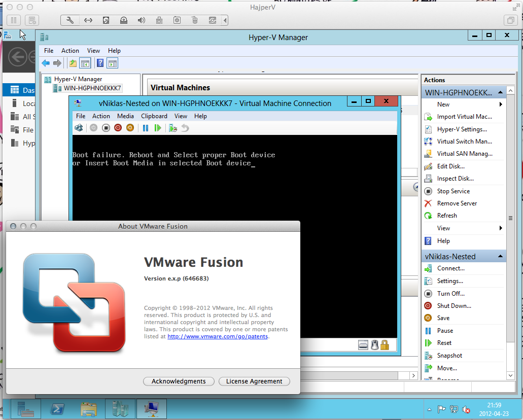Click the keyboard icon in VM Connection status bar
The height and width of the screenshot is (420, 523).
363,344
